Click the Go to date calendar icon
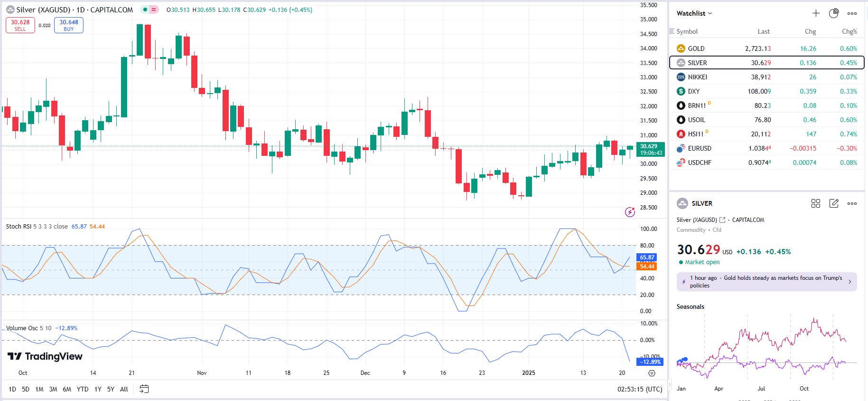This screenshot has height=401, width=868. click(x=144, y=389)
